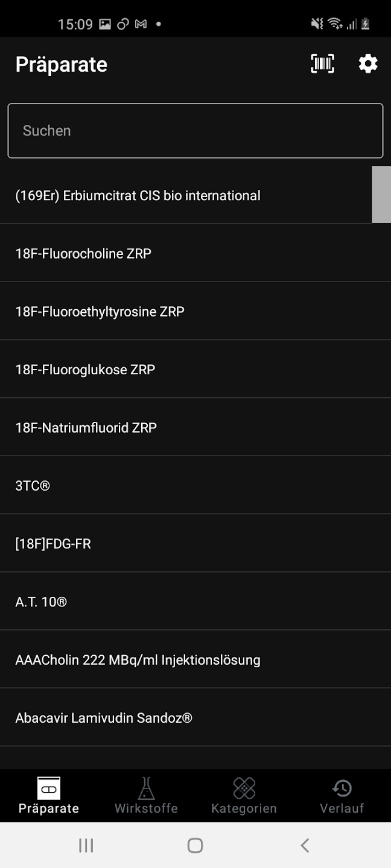This screenshot has width=391, height=868.
Task: Open (169Er) Erbiumcitrat CIS bio international
Action: click(181, 195)
